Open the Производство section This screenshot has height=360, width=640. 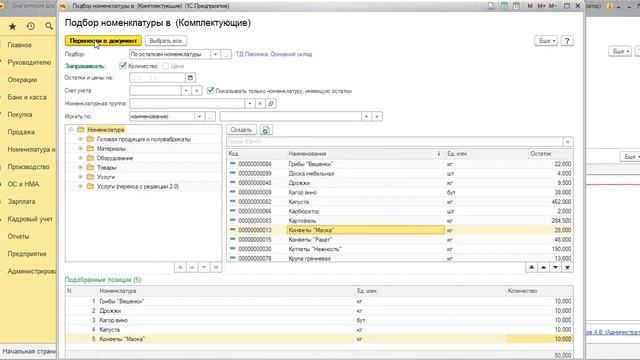click(29, 167)
